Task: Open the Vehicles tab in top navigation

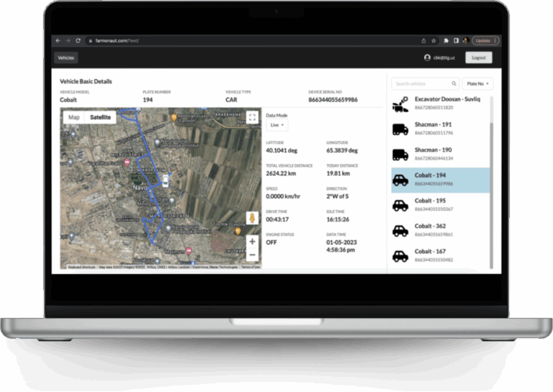Action: click(66, 58)
